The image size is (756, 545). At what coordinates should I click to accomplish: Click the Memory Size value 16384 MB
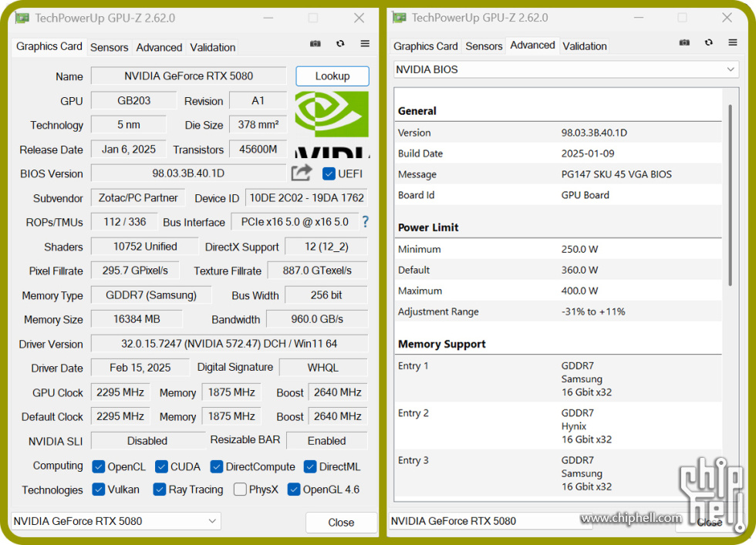click(x=137, y=319)
